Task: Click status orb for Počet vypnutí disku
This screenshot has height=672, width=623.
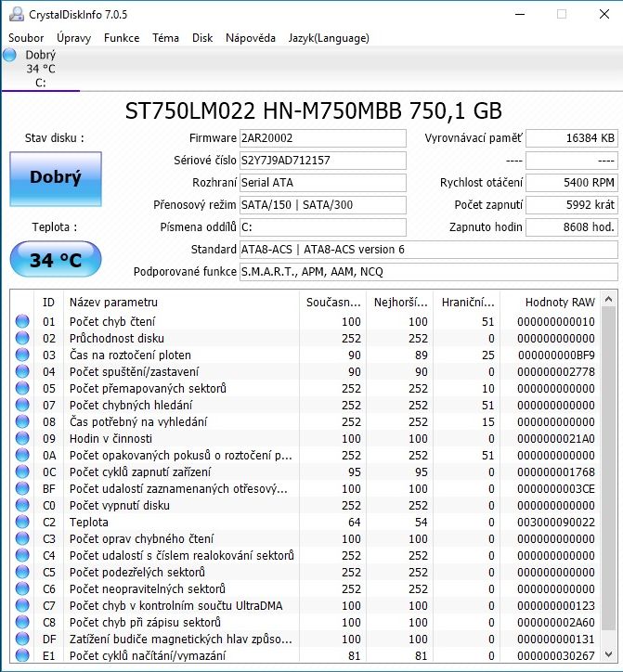Action: 22,506
